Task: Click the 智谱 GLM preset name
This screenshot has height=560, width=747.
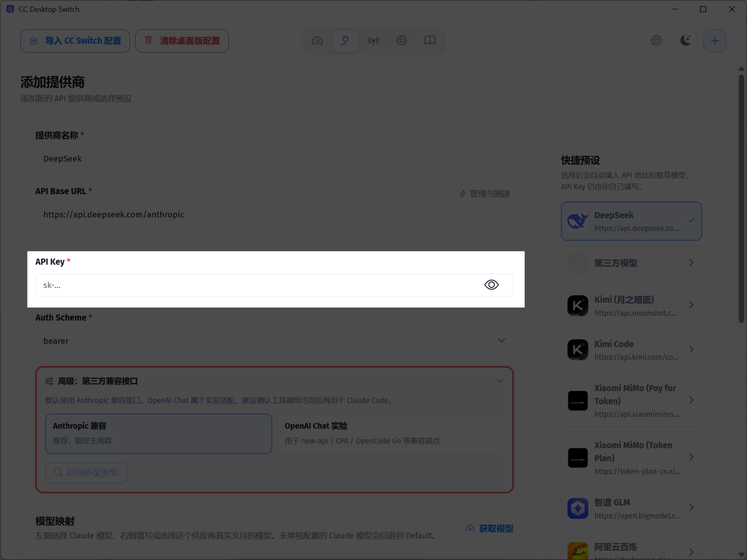Action: pos(612,502)
